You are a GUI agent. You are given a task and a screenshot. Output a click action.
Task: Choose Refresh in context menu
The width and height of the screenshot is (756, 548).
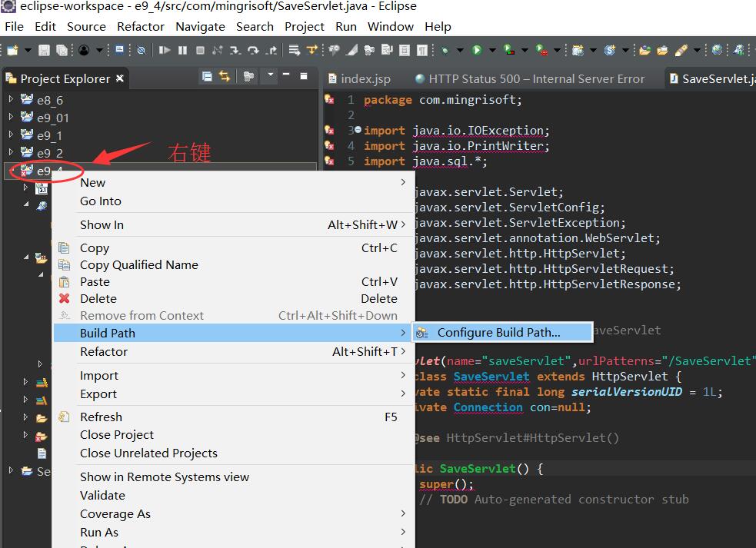(232, 417)
